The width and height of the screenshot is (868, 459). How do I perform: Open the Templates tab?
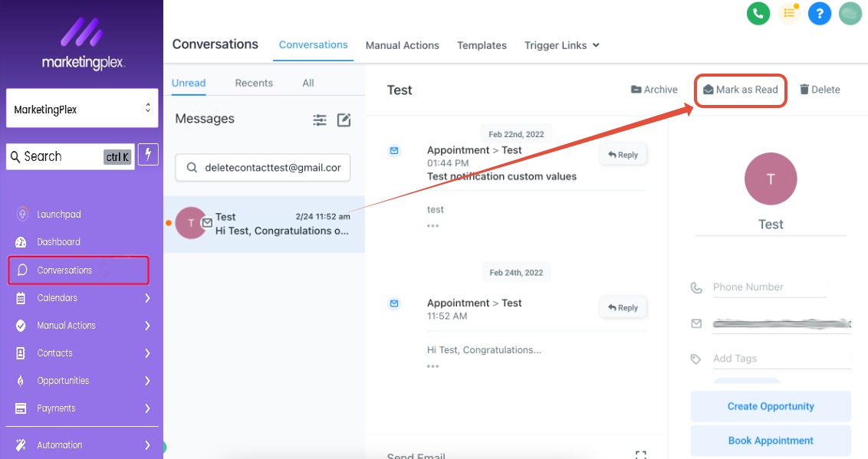click(482, 45)
